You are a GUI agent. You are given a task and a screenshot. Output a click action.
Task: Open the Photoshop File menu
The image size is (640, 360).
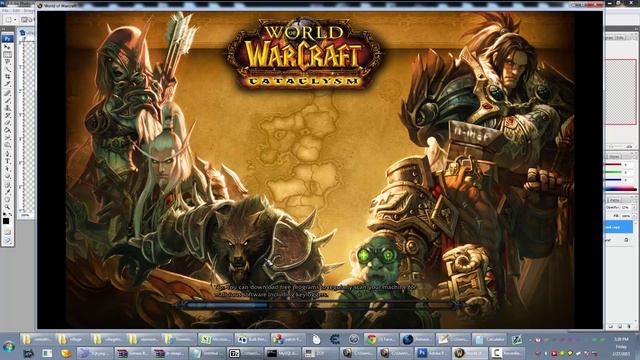[x=5, y=10]
